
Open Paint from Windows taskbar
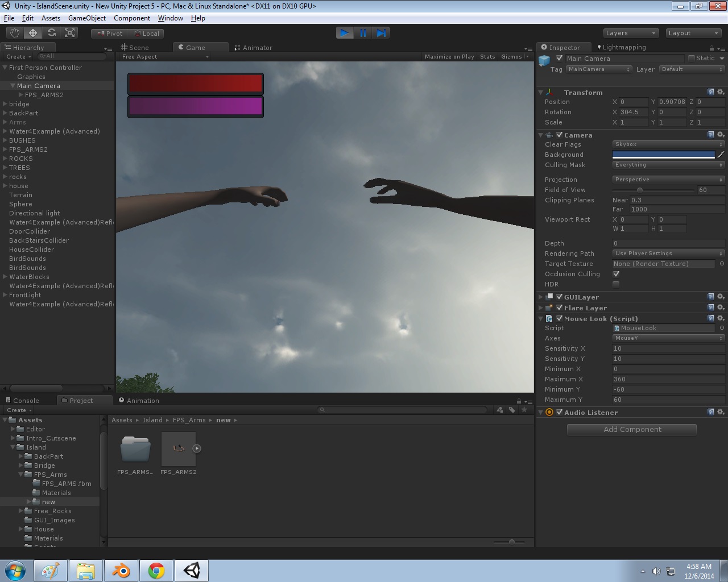(51, 571)
